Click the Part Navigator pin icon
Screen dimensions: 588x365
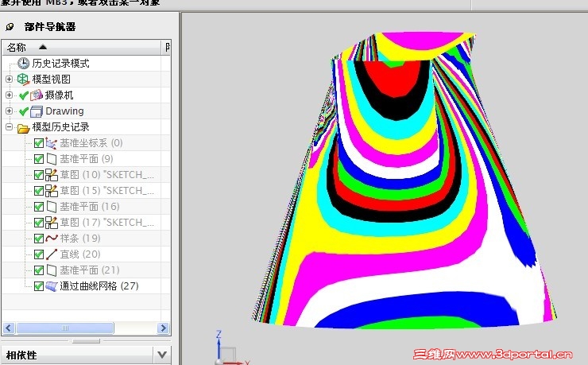coord(10,26)
